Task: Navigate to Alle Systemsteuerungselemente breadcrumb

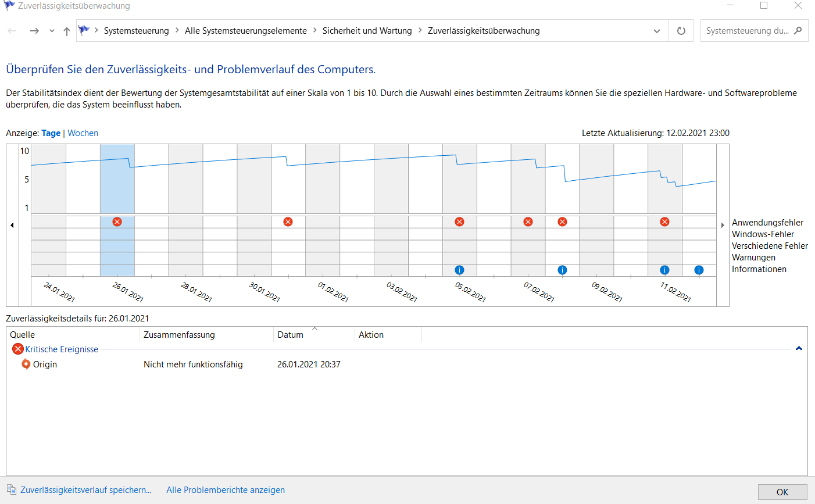Action: click(x=246, y=31)
